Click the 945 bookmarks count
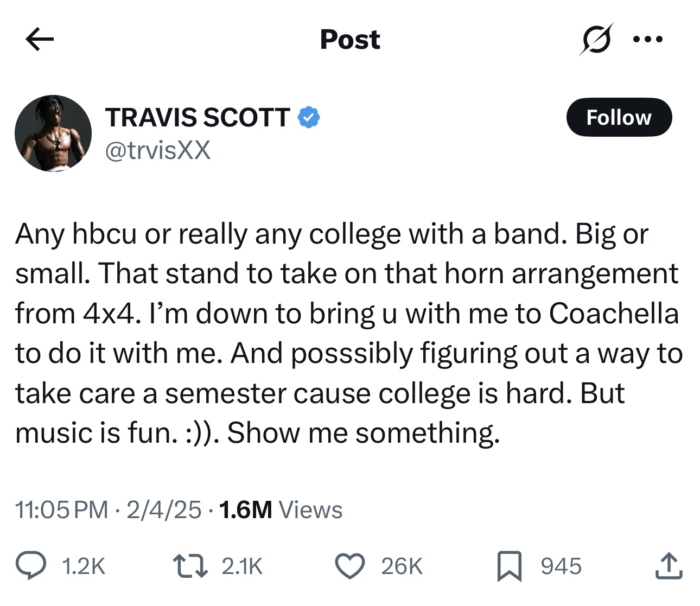Viewport: 700px width, 606px height. pos(561,566)
